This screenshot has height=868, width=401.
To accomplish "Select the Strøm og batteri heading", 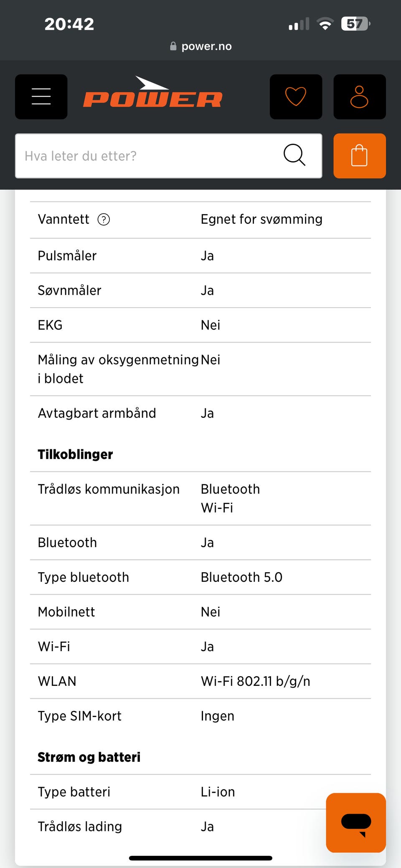I will (89, 757).
